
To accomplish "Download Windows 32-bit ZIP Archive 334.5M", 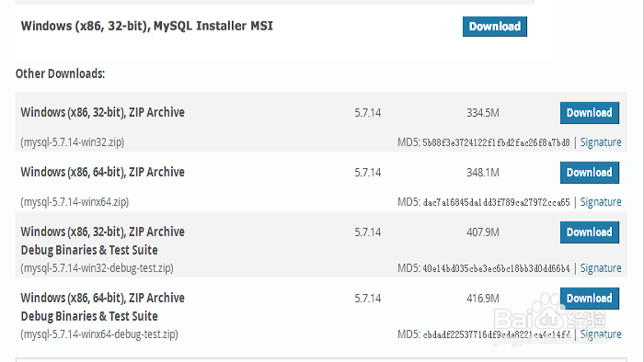I will (590, 113).
